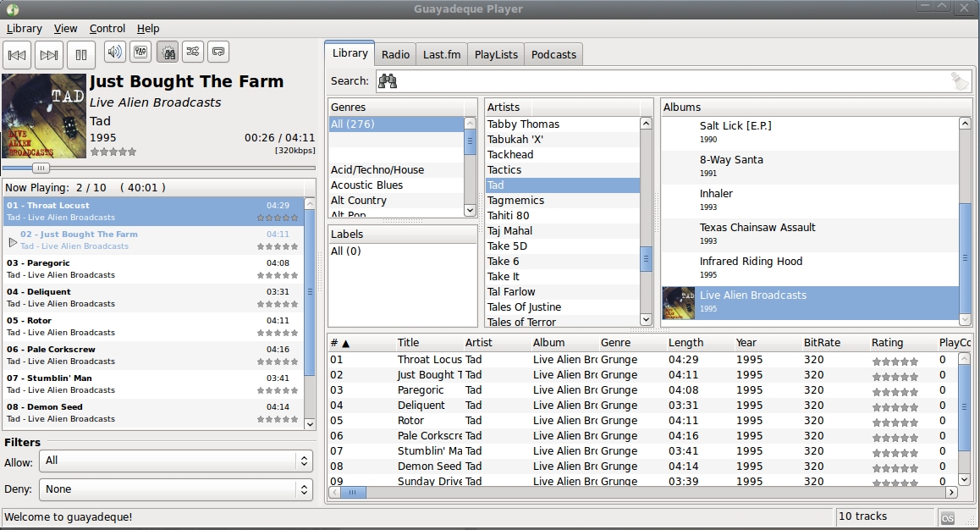Click the album cover art in player panel
This screenshot has width=980, height=530.
click(44, 116)
